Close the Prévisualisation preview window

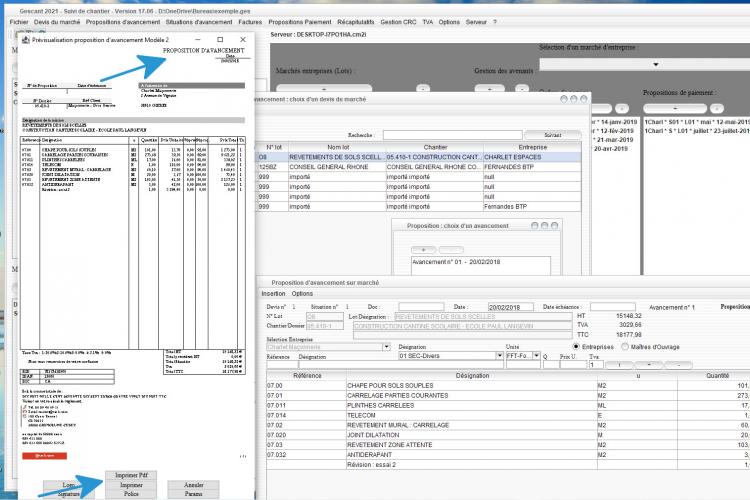pos(243,40)
